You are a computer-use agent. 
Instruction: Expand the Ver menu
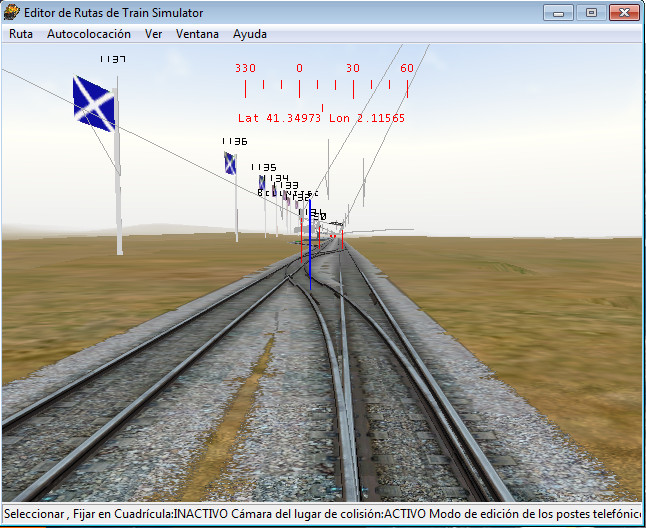(x=153, y=33)
